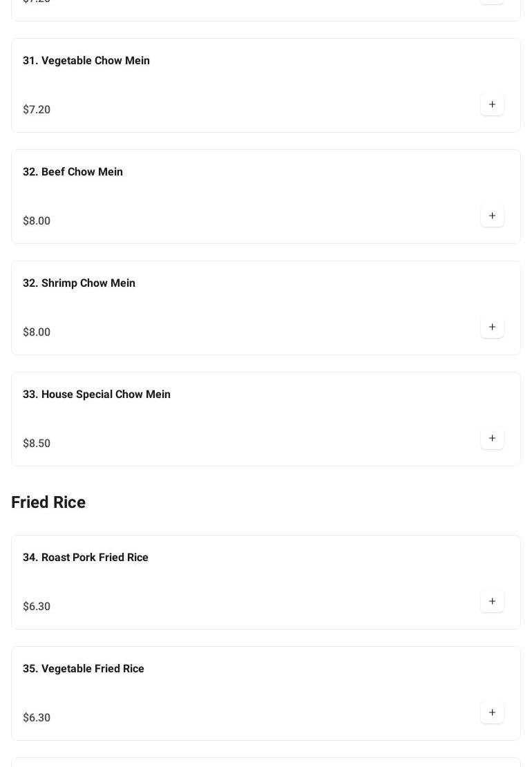Image resolution: width=532 pixels, height=767 pixels.
Task: Open the cut-off card below Vegetable Fried Rice
Action: point(265,762)
